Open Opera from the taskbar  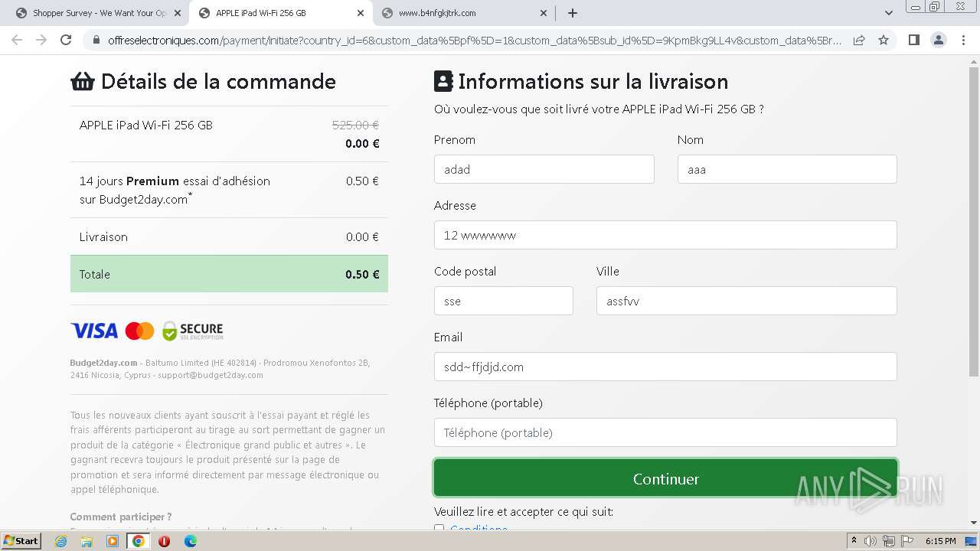pyautogui.click(x=164, y=541)
